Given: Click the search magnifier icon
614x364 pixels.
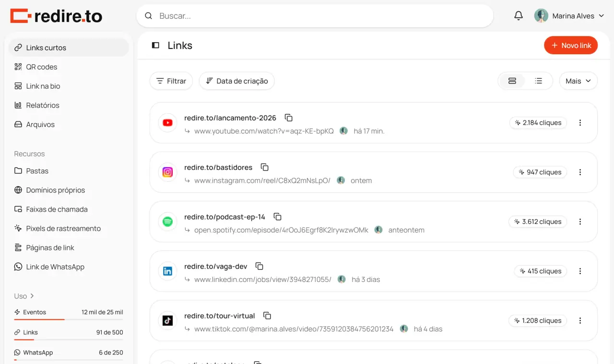Looking at the screenshot, I should pos(149,16).
